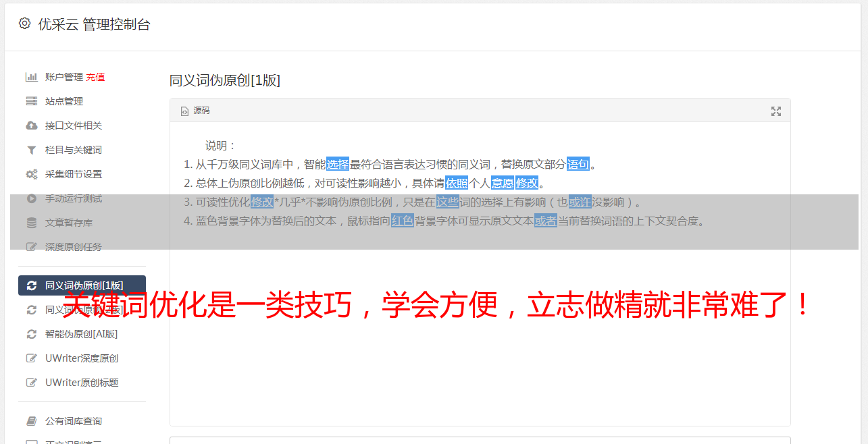Click the 站点管理 server icon
The height and width of the screenshot is (444, 868).
[31, 101]
